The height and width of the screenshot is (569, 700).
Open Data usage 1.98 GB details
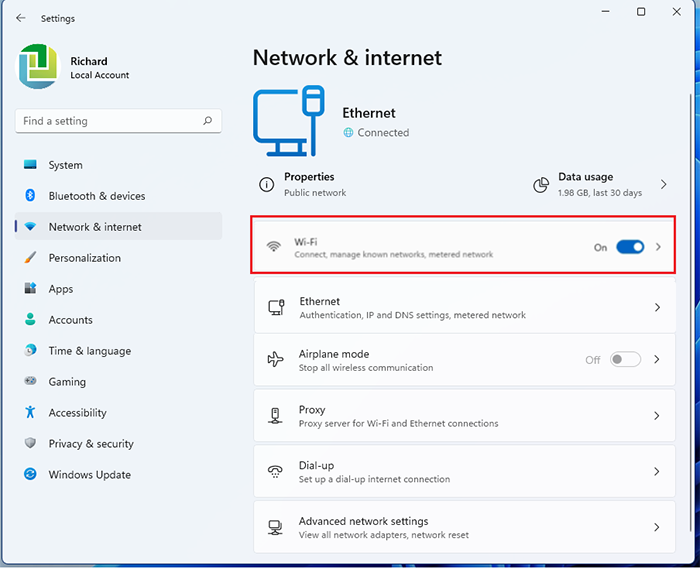point(600,184)
